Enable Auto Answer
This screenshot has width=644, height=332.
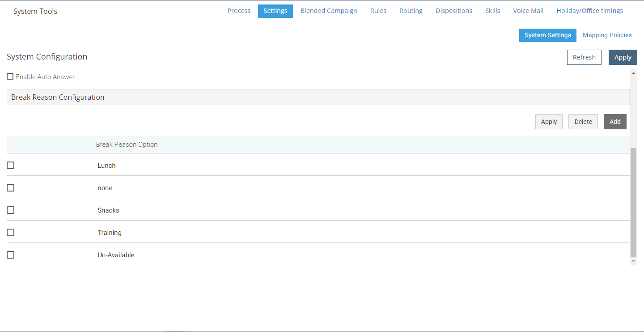[x=10, y=76]
